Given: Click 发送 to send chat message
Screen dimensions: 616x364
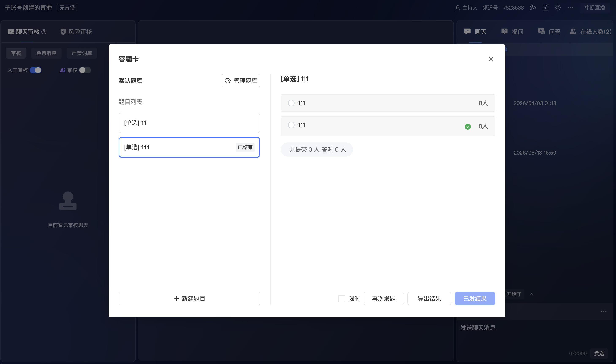Looking at the screenshot, I should (x=599, y=353).
